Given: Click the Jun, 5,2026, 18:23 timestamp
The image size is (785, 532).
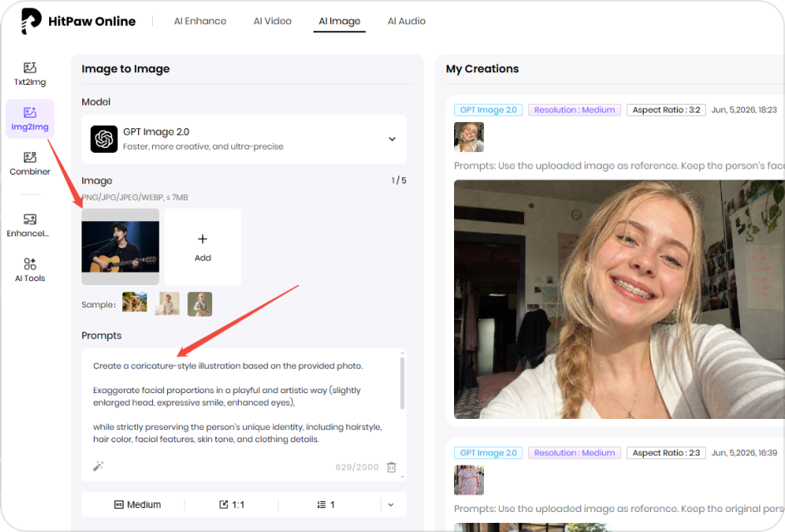Looking at the screenshot, I should (x=744, y=110).
